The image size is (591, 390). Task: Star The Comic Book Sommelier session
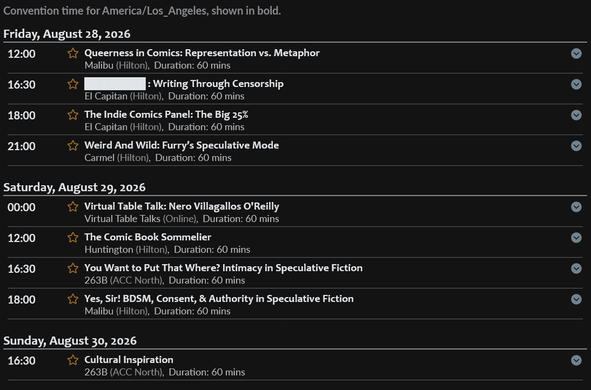pos(73,237)
